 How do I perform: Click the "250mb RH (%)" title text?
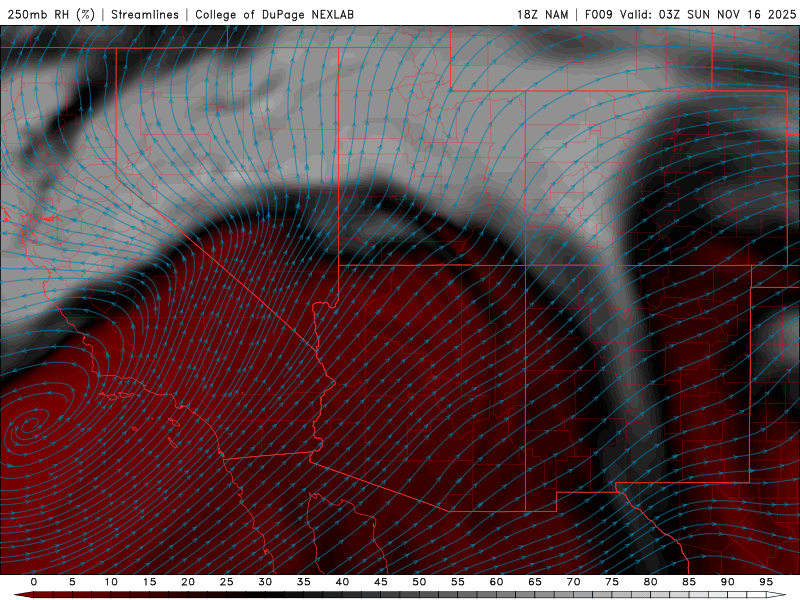coord(52,14)
